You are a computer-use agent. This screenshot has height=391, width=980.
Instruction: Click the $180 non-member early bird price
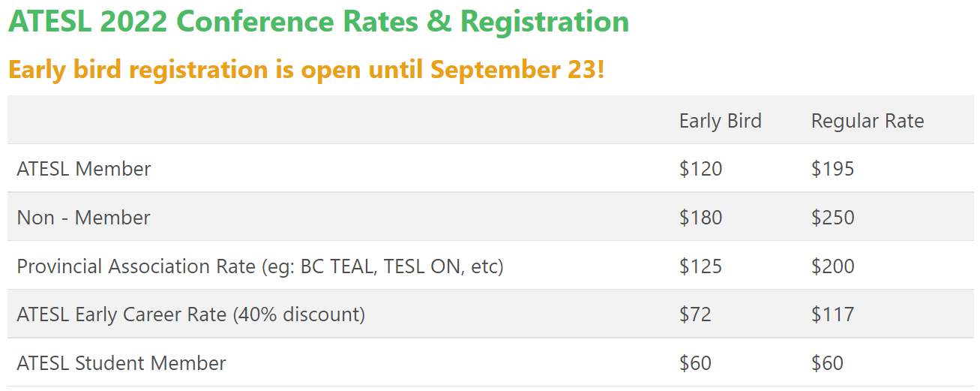click(x=700, y=218)
